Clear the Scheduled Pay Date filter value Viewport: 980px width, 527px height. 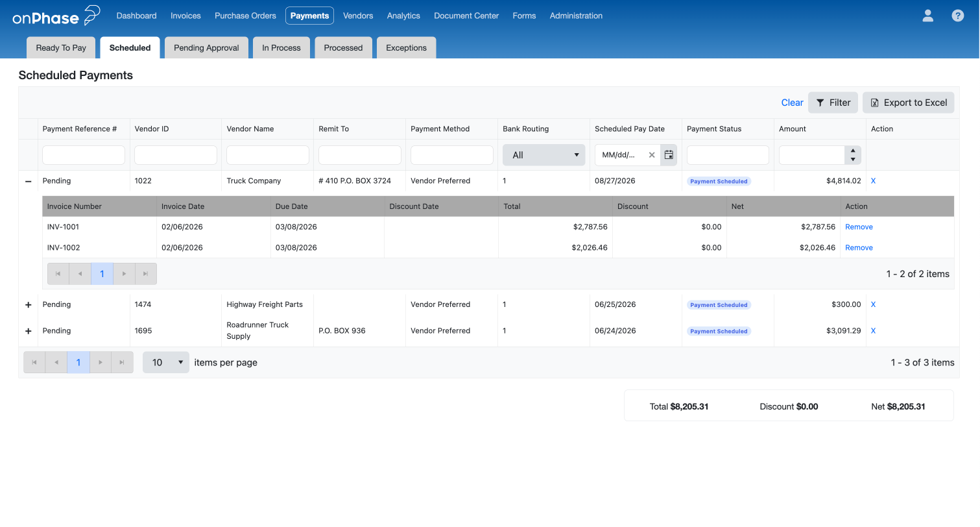point(652,155)
